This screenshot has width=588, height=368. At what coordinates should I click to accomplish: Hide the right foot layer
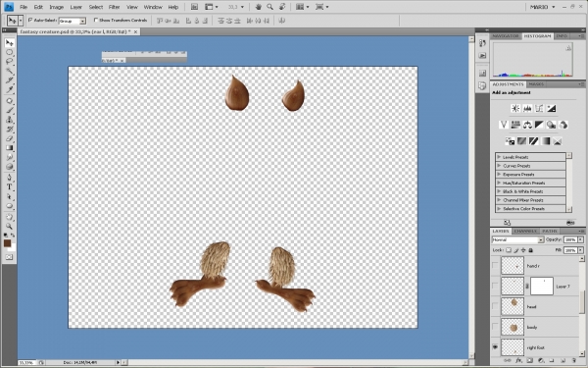coord(495,347)
